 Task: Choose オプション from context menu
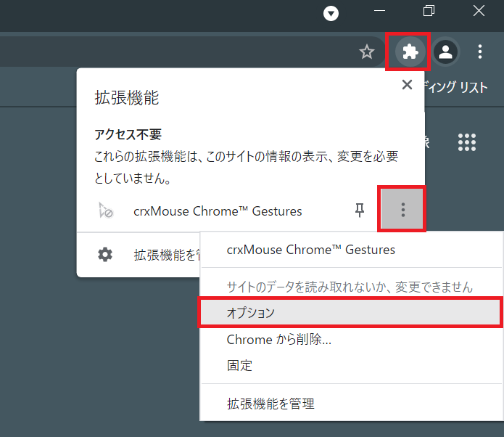350,312
